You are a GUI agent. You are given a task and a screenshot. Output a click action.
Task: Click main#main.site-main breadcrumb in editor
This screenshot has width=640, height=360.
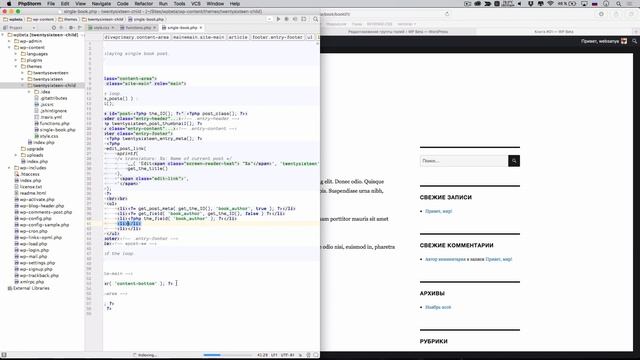pyautogui.click(x=198, y=37)
